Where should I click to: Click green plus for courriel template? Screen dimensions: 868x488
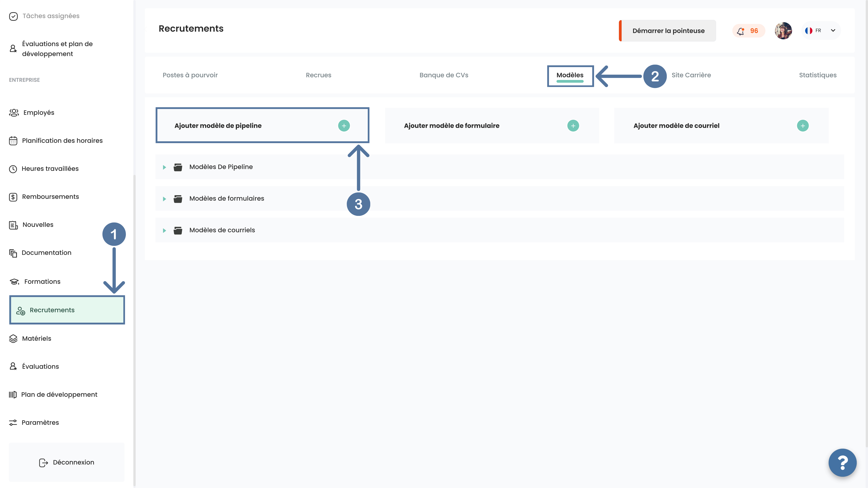click(x=803, y=126)
